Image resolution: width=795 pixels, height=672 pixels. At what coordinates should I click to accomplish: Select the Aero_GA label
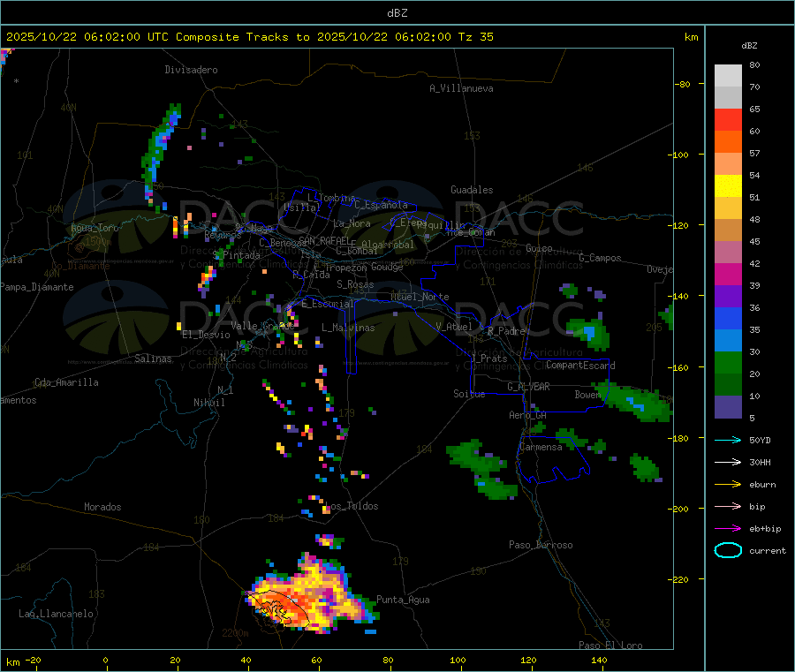(x=528, y=415)
